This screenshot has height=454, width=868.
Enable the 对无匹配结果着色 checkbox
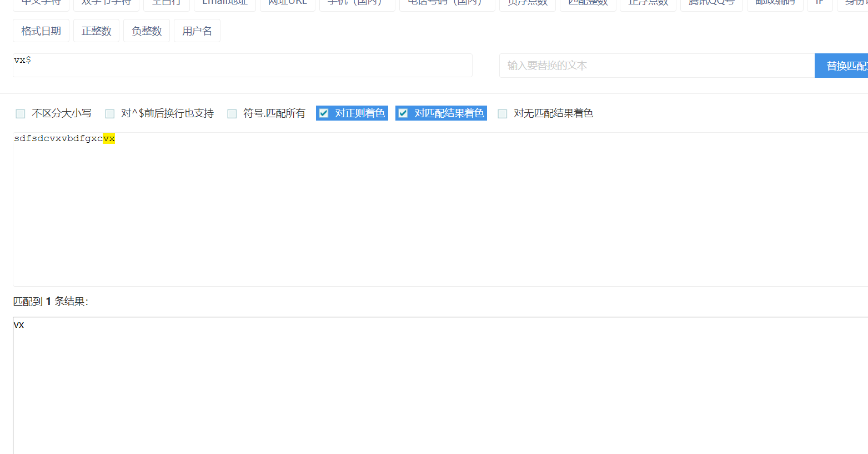(503, 113)
